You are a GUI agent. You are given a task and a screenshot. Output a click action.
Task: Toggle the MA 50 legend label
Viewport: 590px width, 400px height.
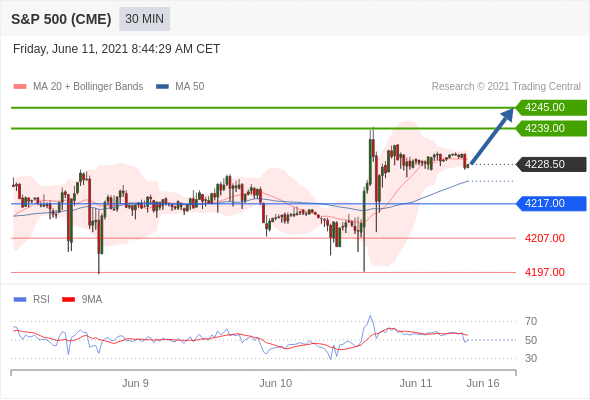[x=190, y=87]
